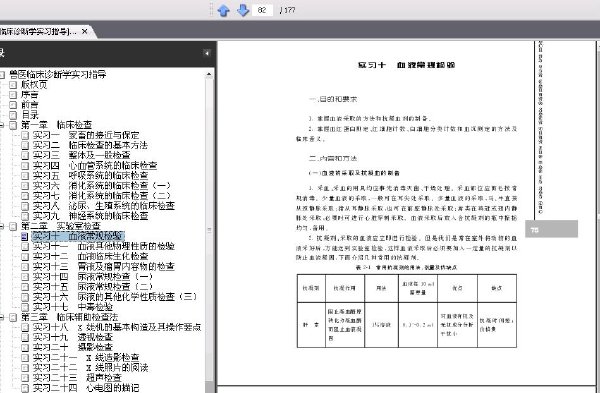600x393 pixels.
Task: Open the 序言 bookmark
Action: coord(29,95)
